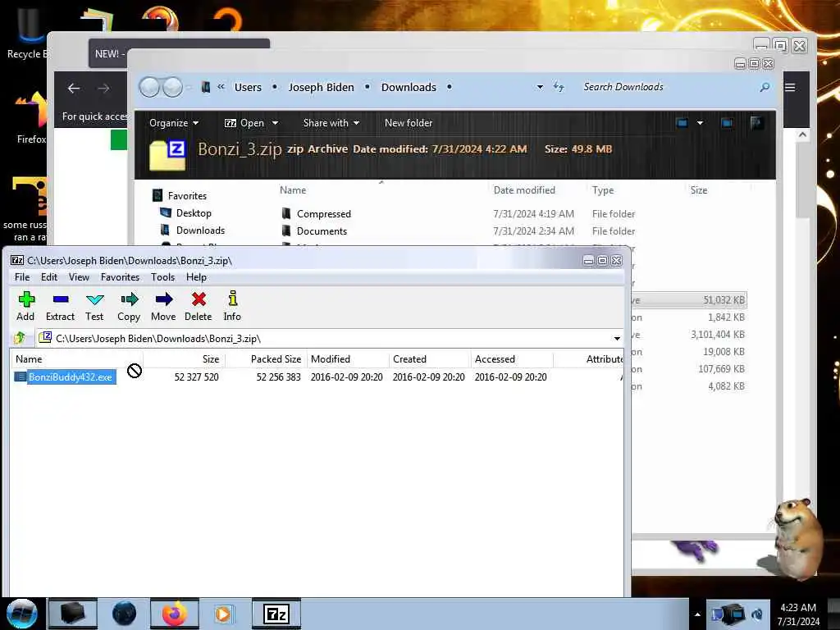
Task: Click the 7-Zip taskbar button
Action: point(276,614)
